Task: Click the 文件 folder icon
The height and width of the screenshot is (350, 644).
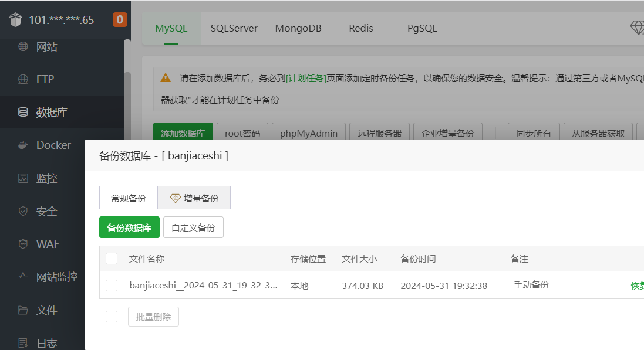Action: click(23, 310)
